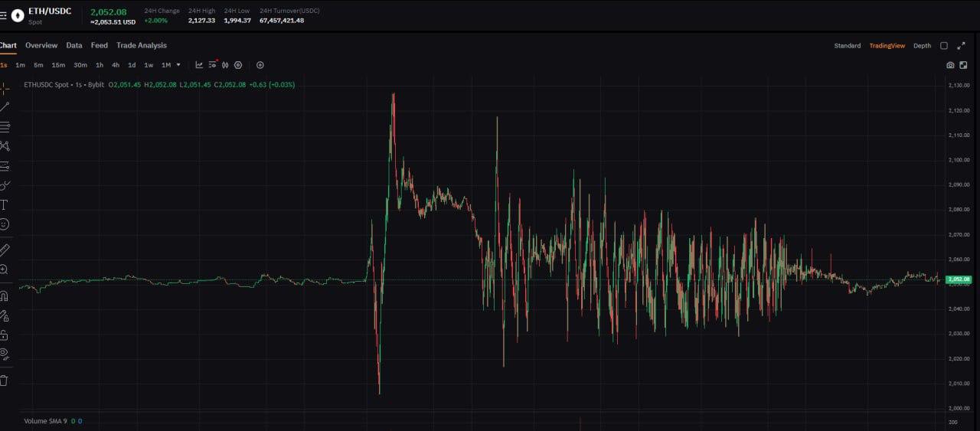Switch chart view to Depth

click(x=922, y=46)
